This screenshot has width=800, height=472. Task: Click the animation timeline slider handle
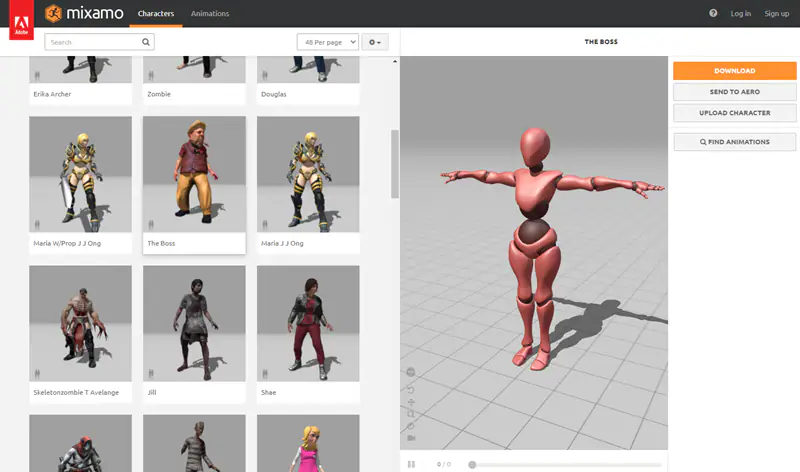click(472, 465)
